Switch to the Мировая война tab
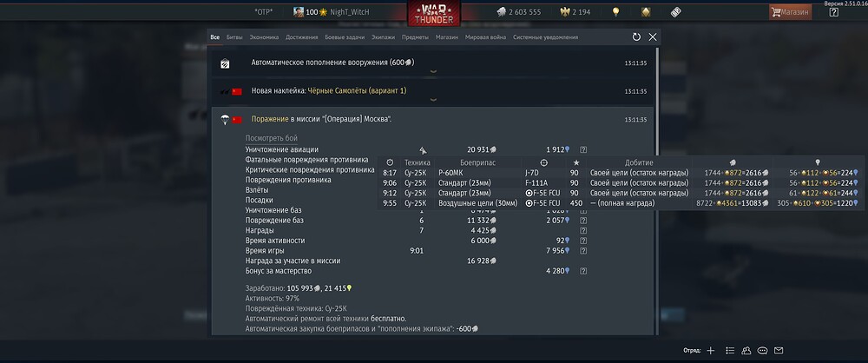 tap(485, 37)
